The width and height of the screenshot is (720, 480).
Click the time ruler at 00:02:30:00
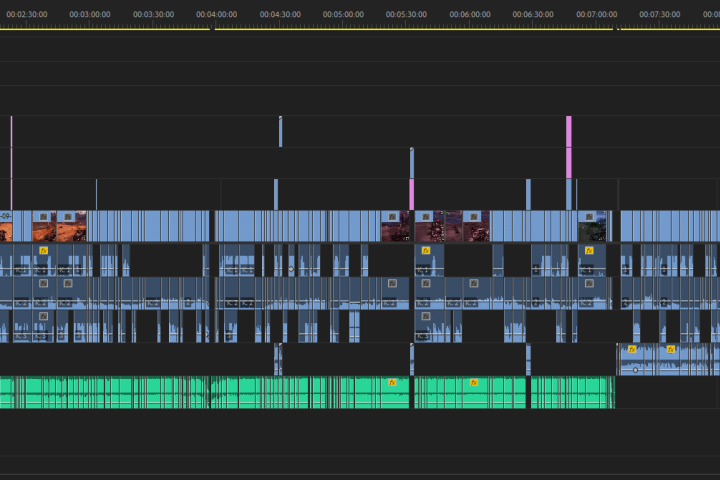(x=27, y=15)
